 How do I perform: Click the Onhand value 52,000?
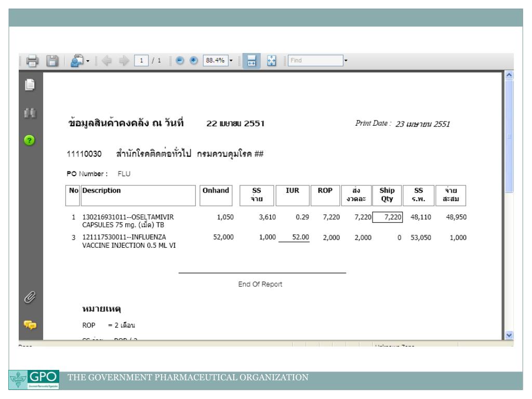coord(223,237)
